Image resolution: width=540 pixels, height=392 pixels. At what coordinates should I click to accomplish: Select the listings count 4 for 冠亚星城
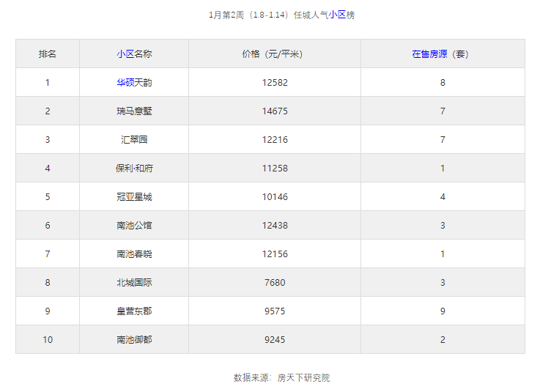(x=443, y=196)
